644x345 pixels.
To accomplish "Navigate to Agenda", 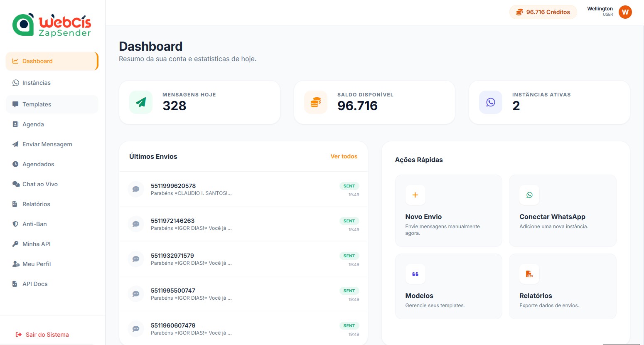I will pos(33,124).
